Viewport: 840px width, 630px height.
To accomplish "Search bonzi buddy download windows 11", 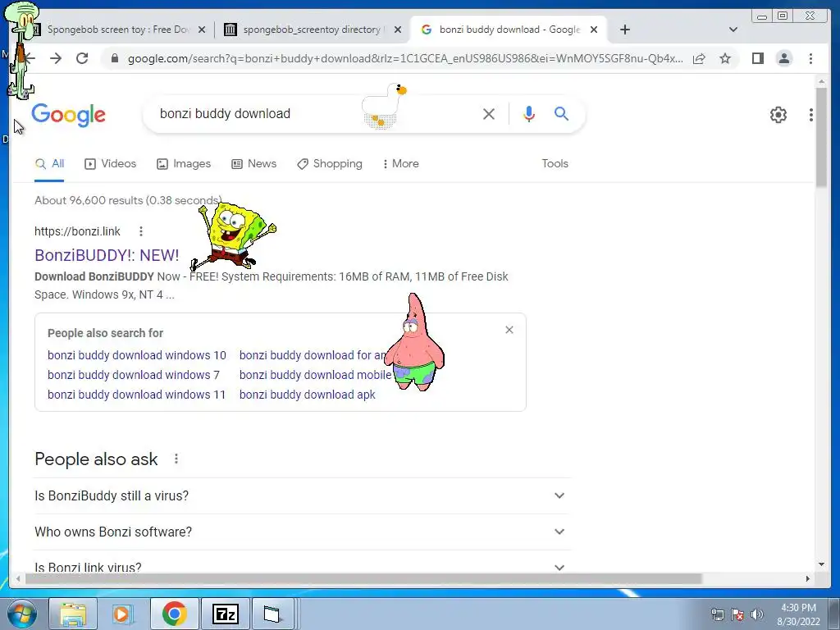I will click(137, 395).
